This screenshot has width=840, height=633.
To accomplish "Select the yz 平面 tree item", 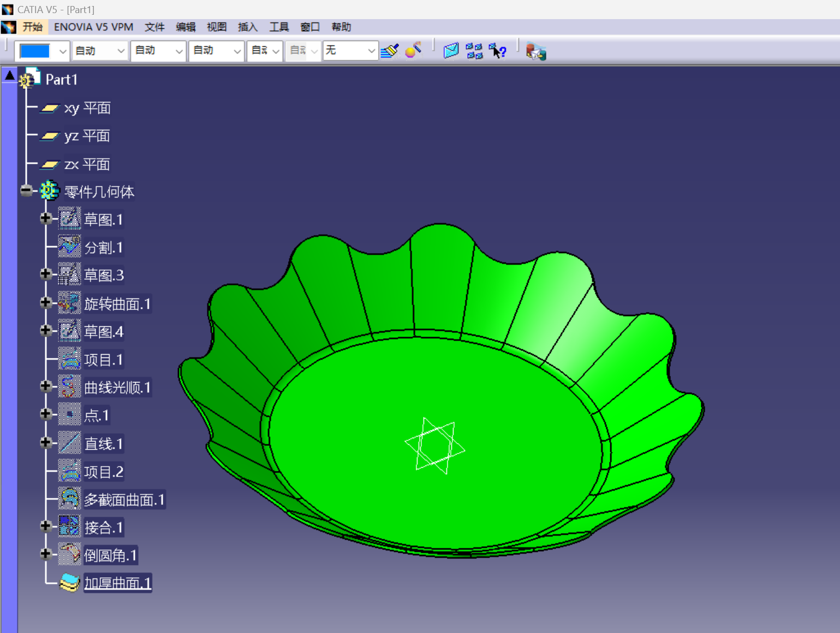I will point(87,136).
